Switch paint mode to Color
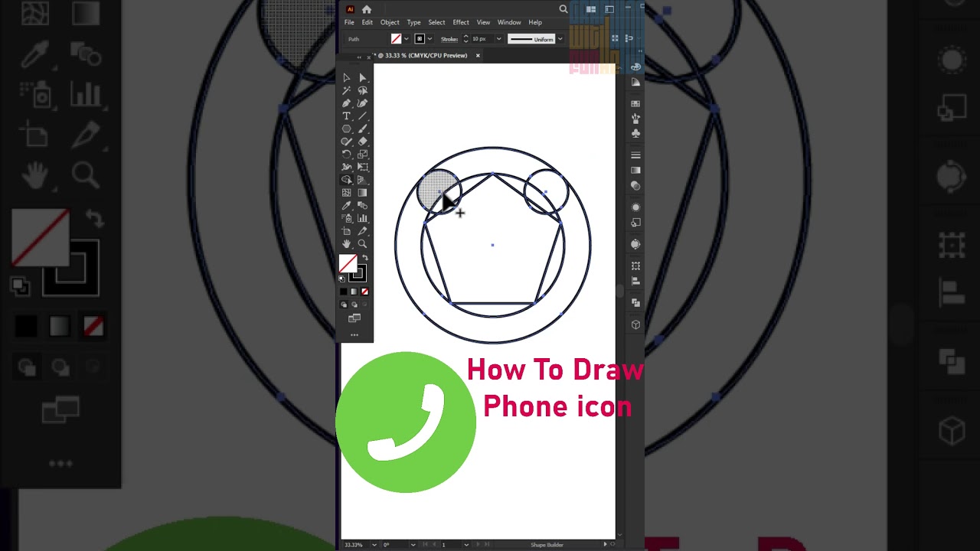The width and height of the screenshot is (980, 551). tap(343, 292)
